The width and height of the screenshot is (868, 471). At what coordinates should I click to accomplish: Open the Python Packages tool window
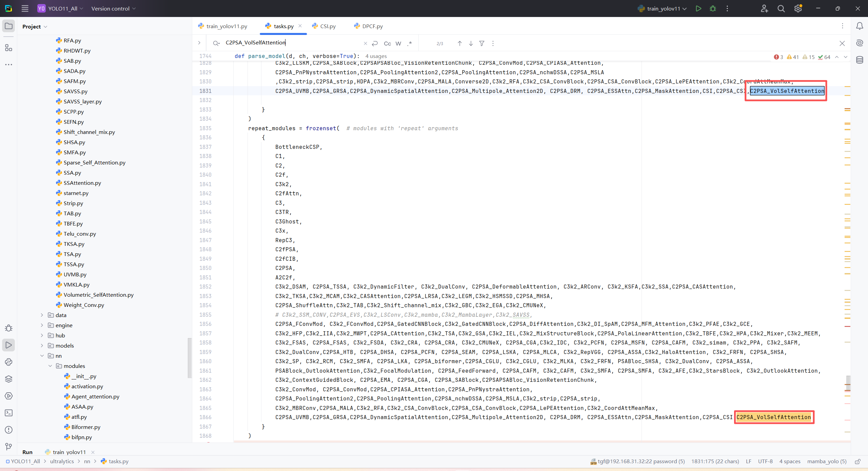tap(8, 379)
